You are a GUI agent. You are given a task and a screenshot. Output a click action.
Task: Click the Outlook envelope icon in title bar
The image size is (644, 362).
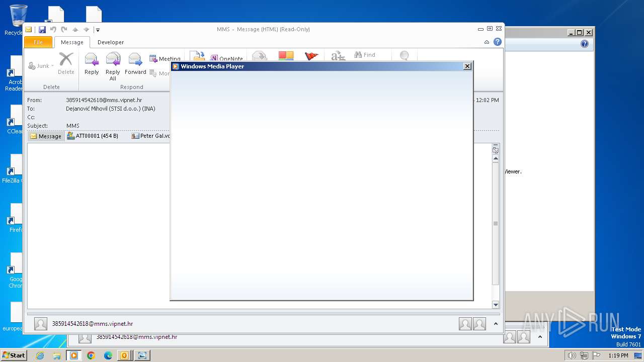(29, 30)
